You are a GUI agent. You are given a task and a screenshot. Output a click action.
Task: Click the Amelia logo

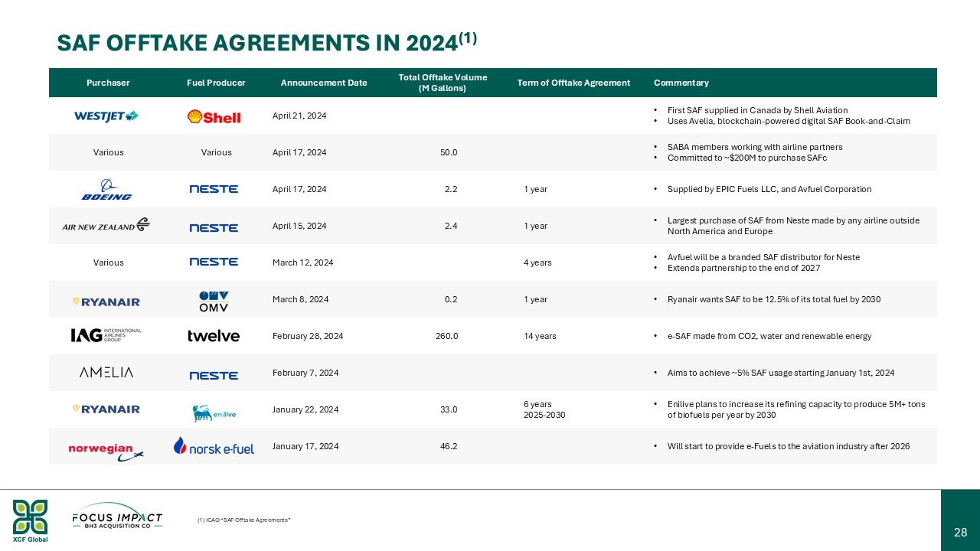[106, 372]
